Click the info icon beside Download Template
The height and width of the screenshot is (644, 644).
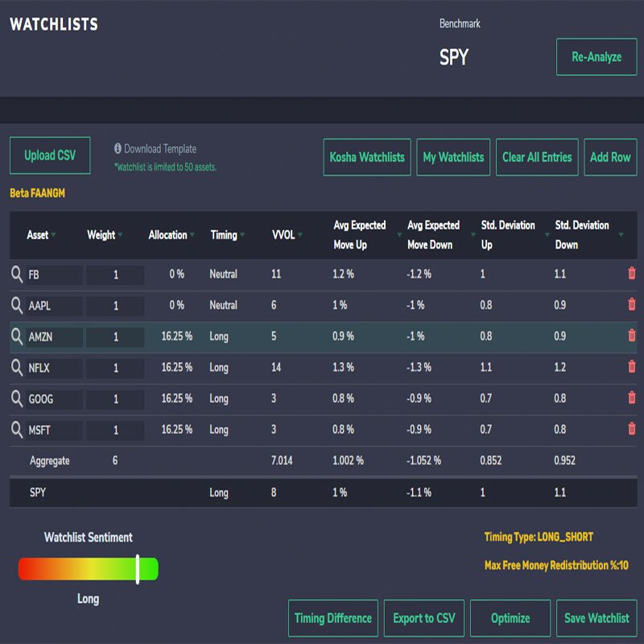[118, 148]
